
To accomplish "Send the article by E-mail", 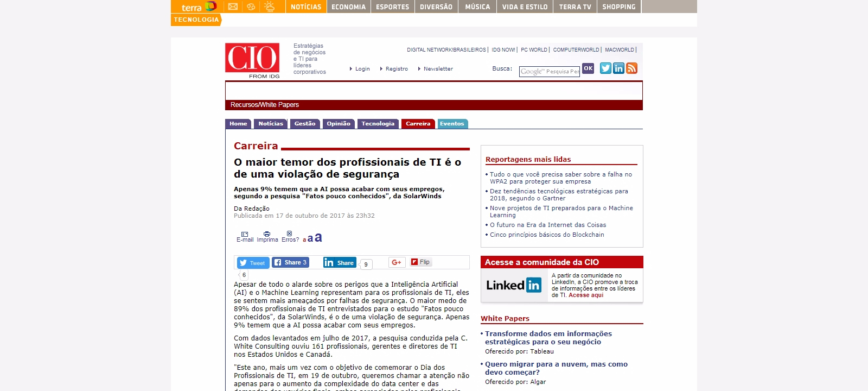I will [x=245, y=237].
